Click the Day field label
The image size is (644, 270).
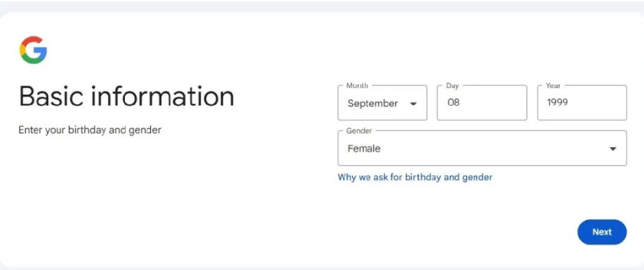click(452, 85)
